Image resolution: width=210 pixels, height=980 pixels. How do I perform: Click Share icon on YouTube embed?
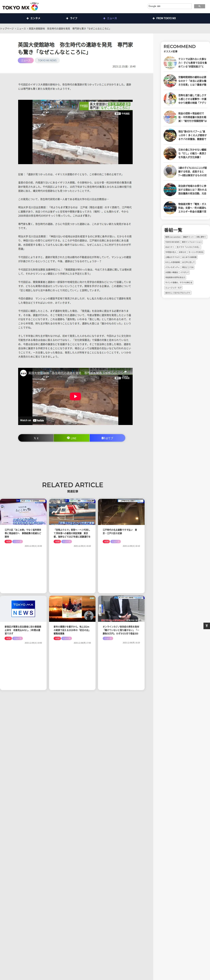[x=125, y=373]
